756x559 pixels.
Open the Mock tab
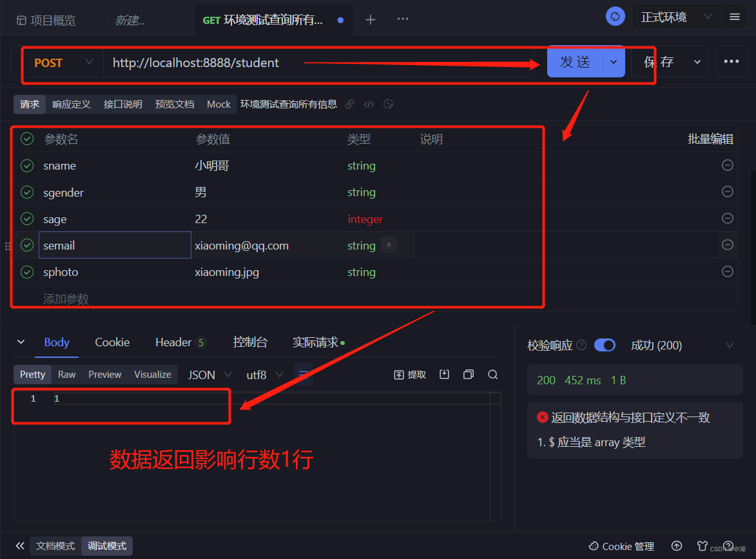tap(218, 104)
